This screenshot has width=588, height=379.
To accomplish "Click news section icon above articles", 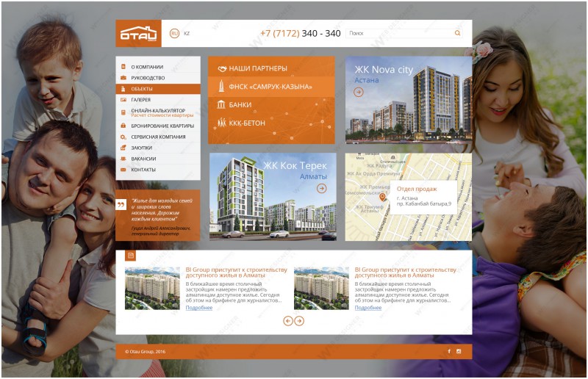I will pyautogui.click(x=131, y=256).
